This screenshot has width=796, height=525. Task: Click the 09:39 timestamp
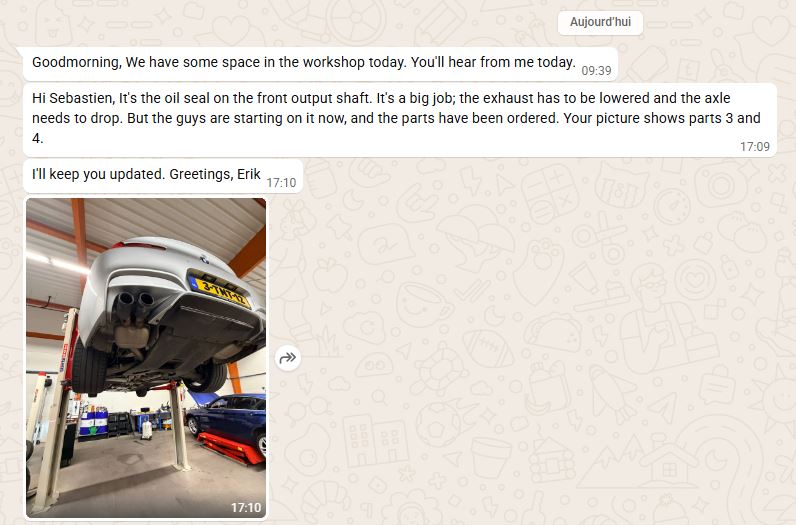coord(596,71)
